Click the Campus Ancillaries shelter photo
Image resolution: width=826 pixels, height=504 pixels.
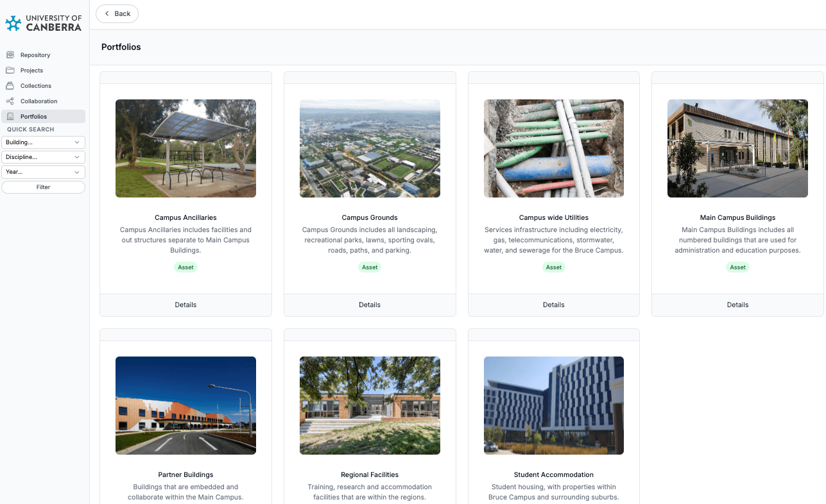pyautogui.click(x=185, y=148)
